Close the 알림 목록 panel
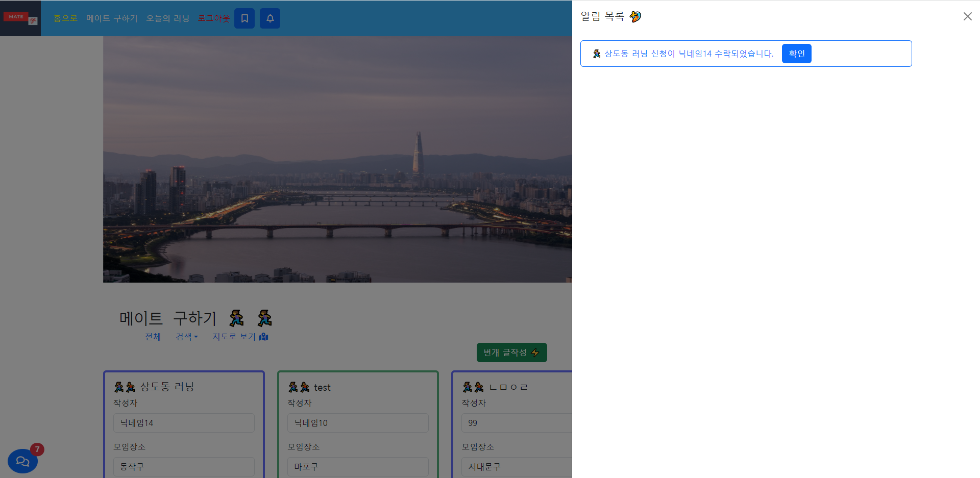 click(967, 16)
